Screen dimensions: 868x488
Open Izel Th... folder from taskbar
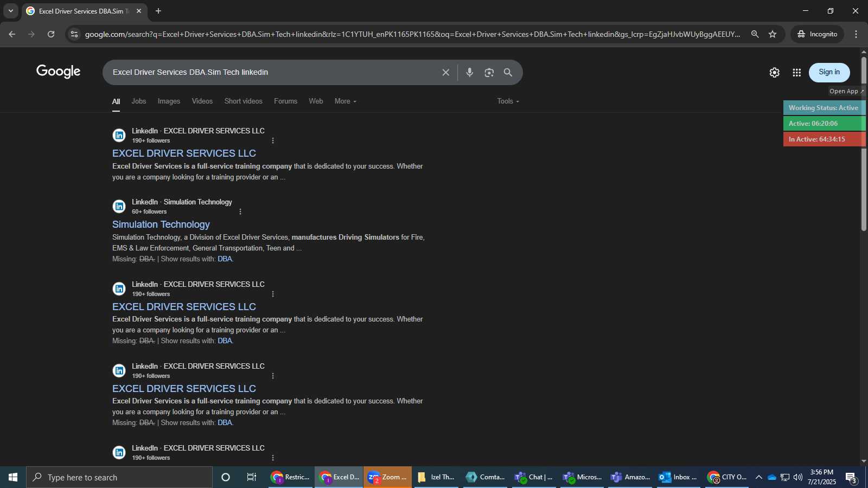tap(436, 477)
